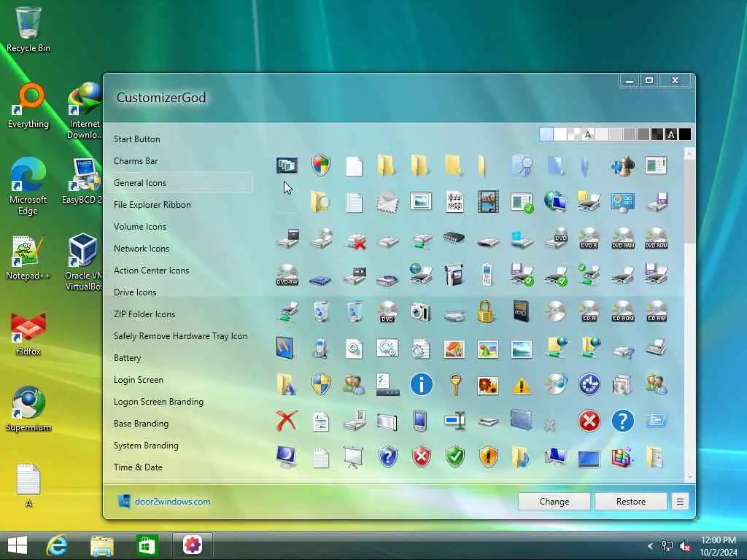Select the memory chip icon
747x560 pixels.
[x=454, y=237]
